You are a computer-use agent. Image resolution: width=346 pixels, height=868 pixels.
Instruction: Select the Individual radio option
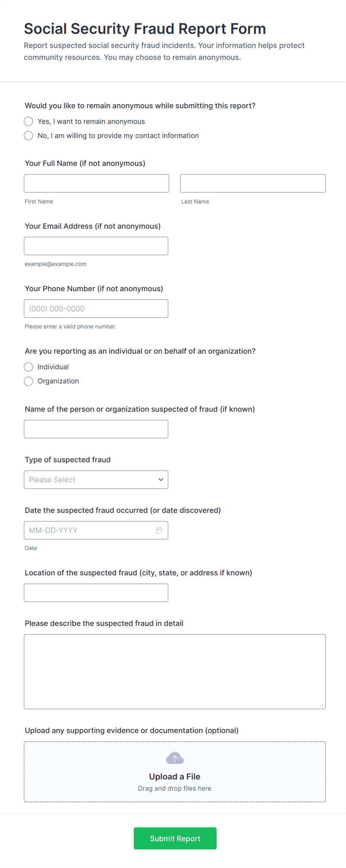(x=29, y=367)
